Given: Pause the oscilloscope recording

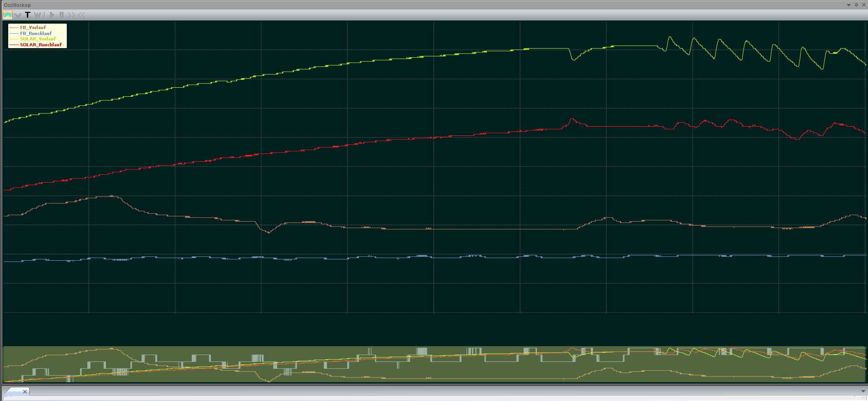Looking at the screenshot, I should point(61,15).
